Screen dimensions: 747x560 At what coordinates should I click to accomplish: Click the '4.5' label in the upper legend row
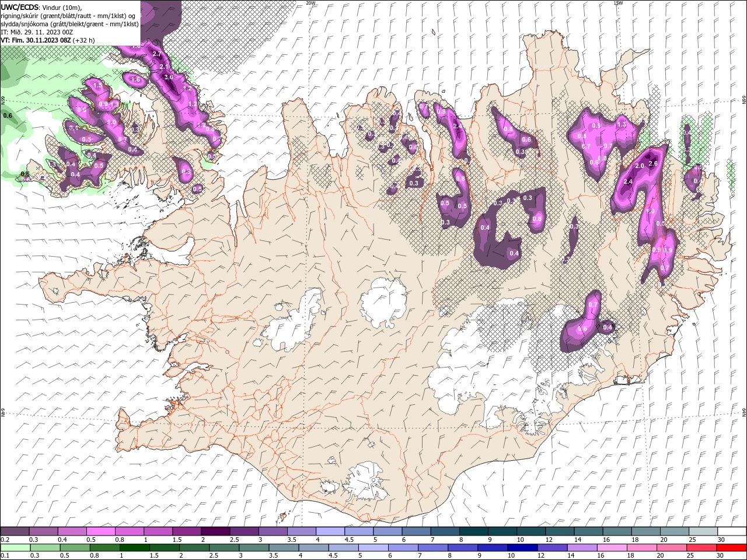tap(349, 540)
